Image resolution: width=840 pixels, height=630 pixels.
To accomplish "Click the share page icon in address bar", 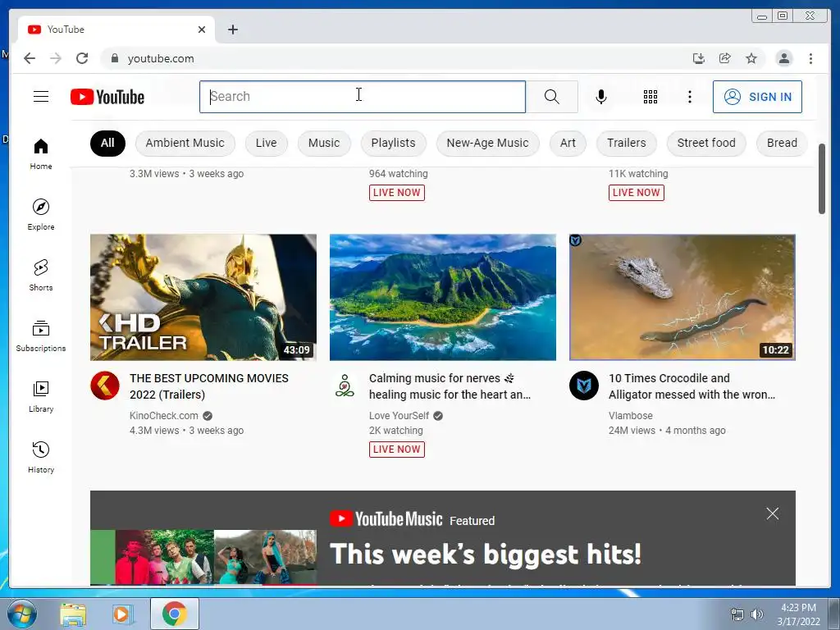I will click(x=725, y=58).
